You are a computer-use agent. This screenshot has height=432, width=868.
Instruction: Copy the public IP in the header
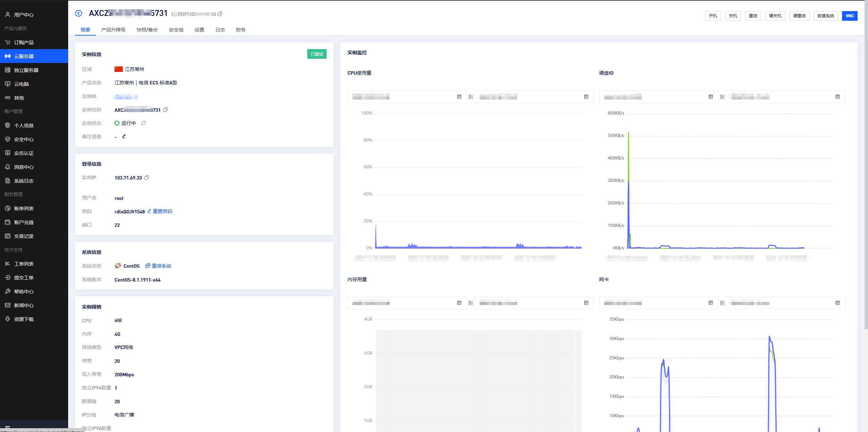coord(220,14)
